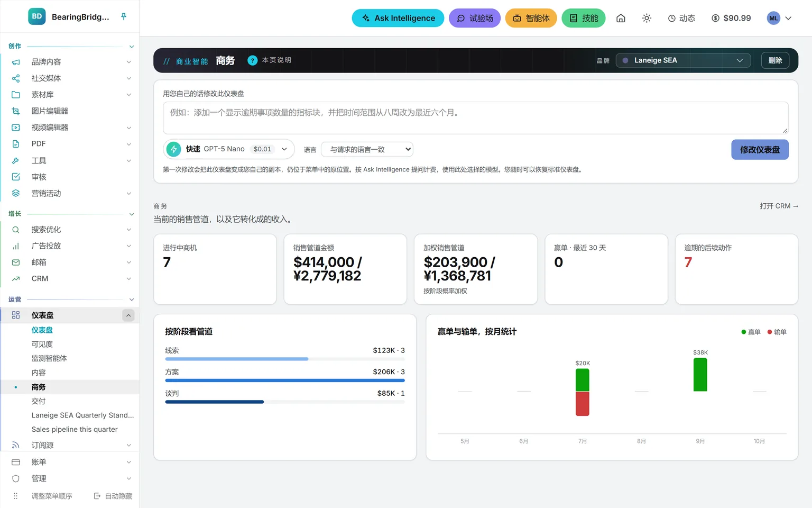Screen dimensions: 812x508
Task: Click the question mark help icon
Action: tap(253, 60)
